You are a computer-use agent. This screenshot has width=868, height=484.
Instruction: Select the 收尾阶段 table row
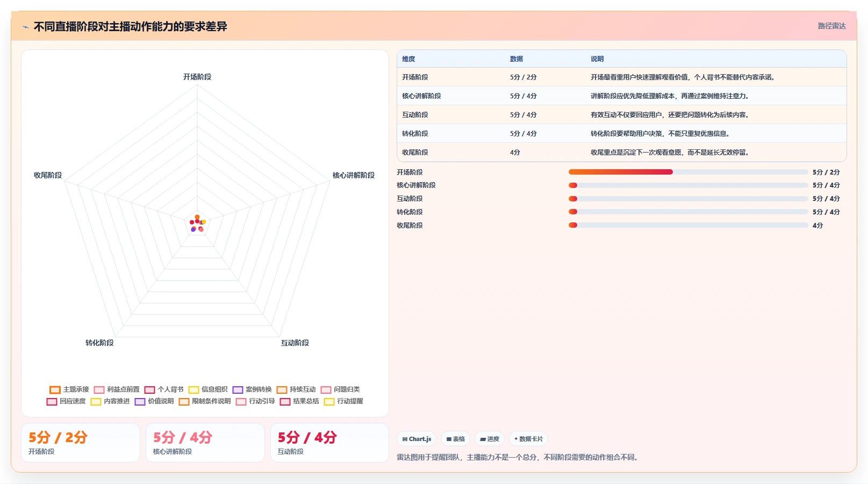[622, 153]
